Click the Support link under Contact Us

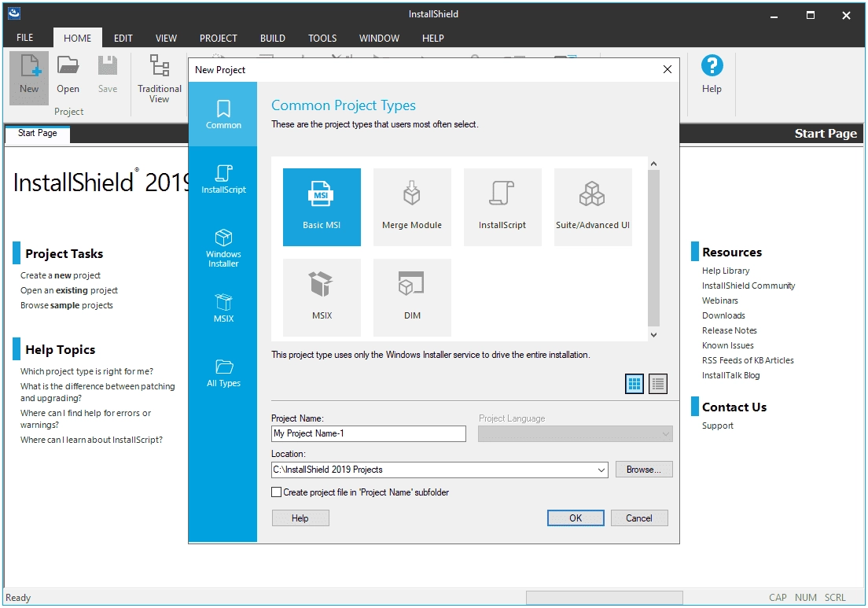717,426
